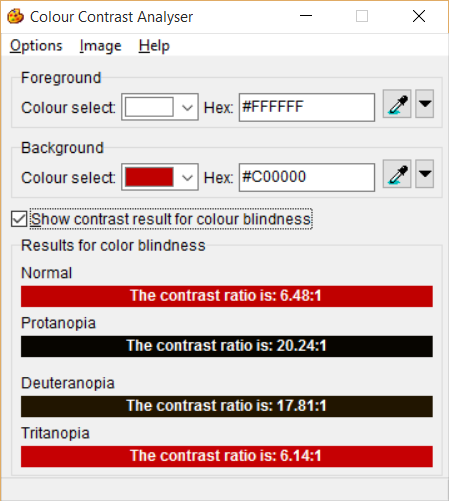Select the Tritanopia contrast ratio 6.14:1 bar
This screenshot has height=501, width=449.
click(x=227, y=456)
